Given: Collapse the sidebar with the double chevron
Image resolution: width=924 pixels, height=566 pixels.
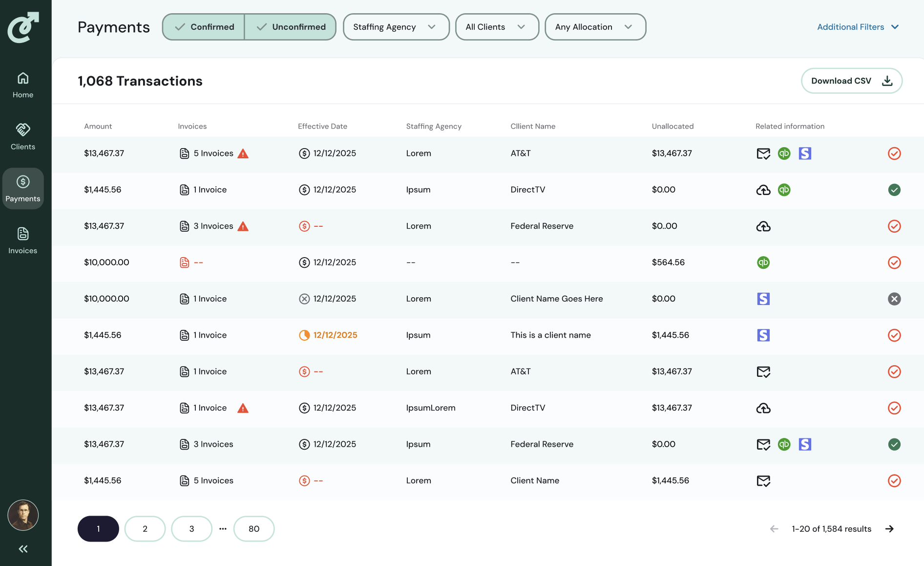Looking at the screenshot, I should coord(23,549).
